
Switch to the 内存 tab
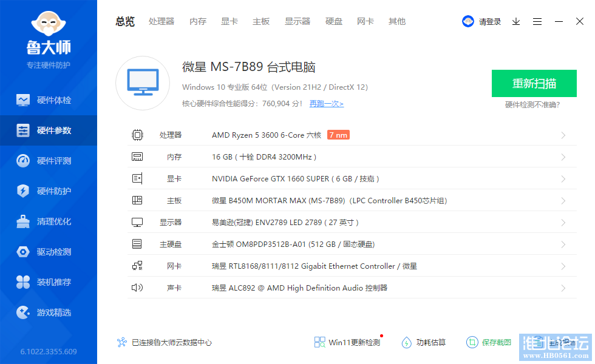198,22
